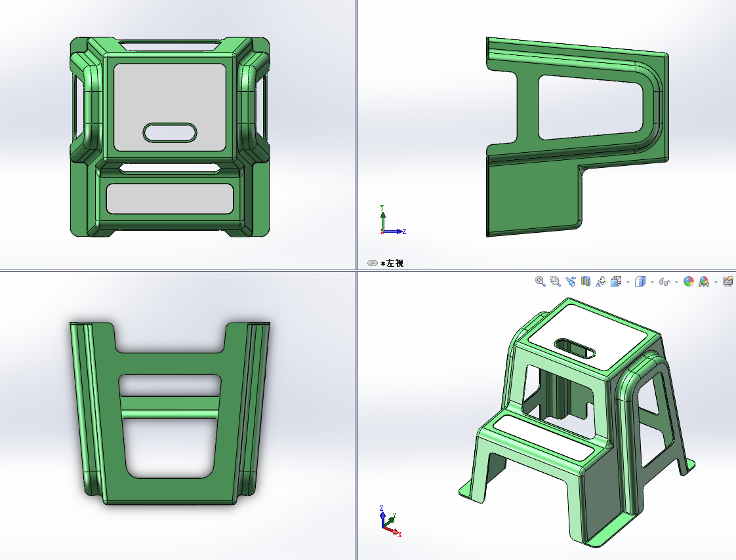Click the Y axis of left view triad
Image resolution: width=736 pixels, height=560 pixels.
[382, 217]
